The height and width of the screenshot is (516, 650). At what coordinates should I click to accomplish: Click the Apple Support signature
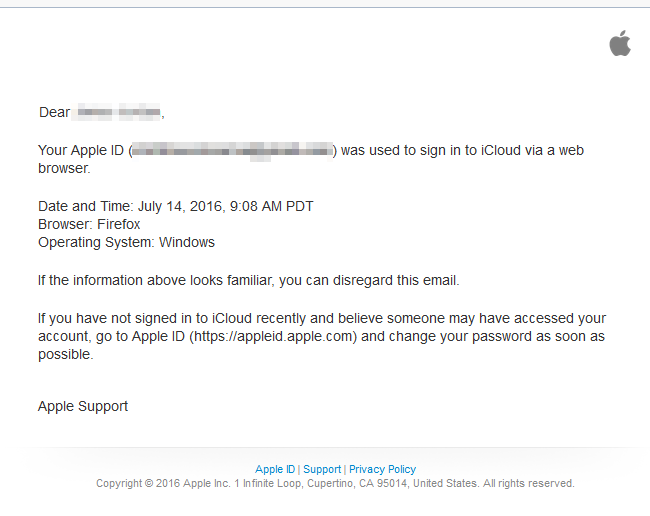click(x=83, y=406)
